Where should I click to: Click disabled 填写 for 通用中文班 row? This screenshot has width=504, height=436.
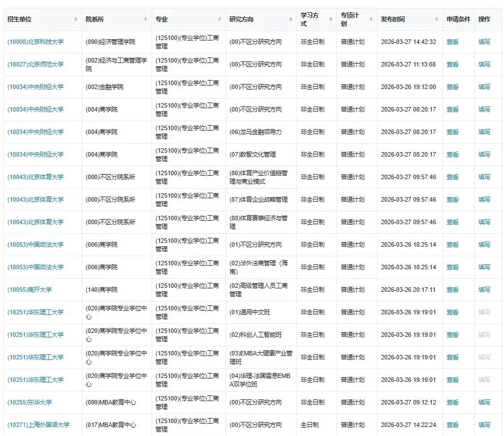coord(484,312)
